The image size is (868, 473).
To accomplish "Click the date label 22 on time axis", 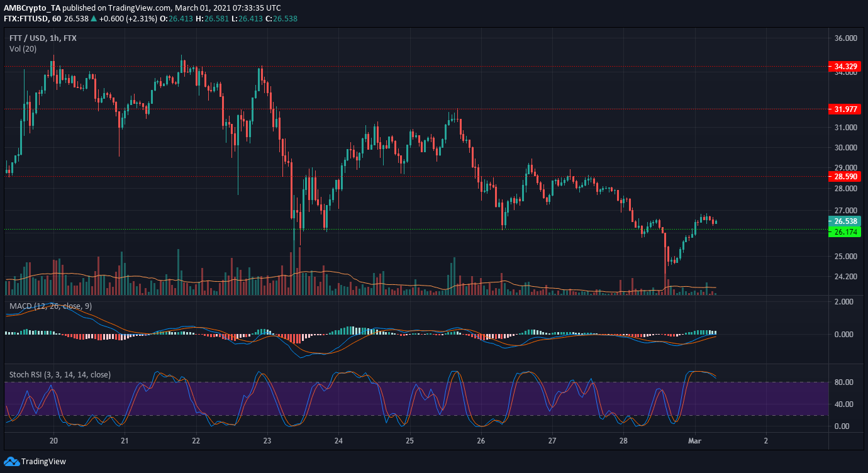I will [x=196, y=440].
